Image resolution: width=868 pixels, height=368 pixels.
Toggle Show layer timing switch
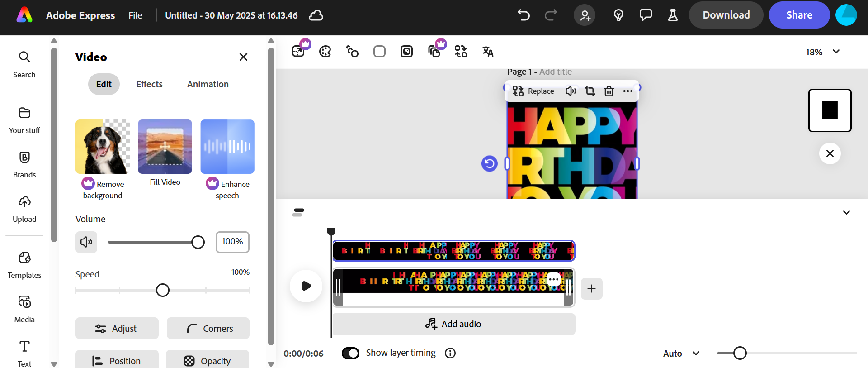350,353
